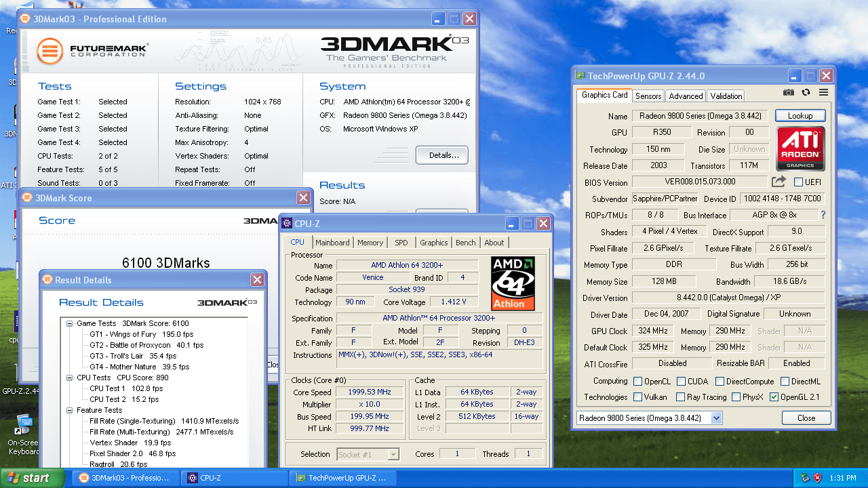Image resolution: width=868 pixels, height=488 pixels.
Task: Toggle OpenCL checkbox
Action: point(637,382)
